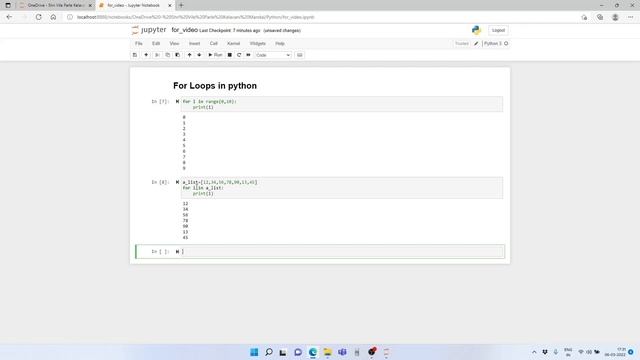This screenshot has height=360, width=640.
Task: Move selected cell down arrow
Action: click(199, 55)
